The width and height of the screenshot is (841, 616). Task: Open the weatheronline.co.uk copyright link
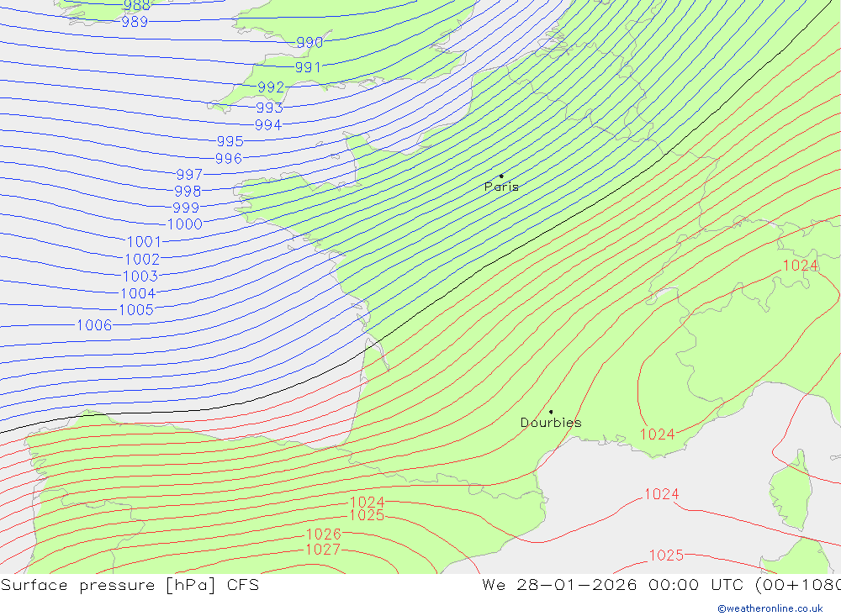pos(770,608)
